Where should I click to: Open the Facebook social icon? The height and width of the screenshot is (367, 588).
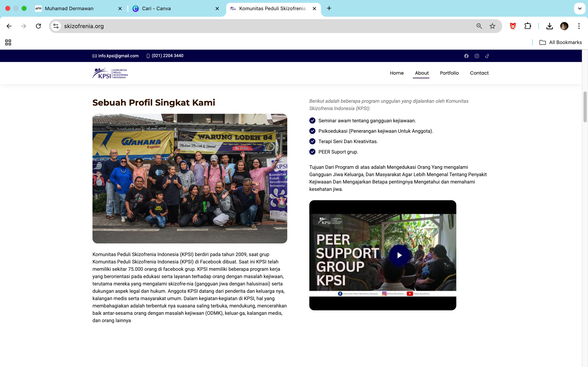[466, 56]
